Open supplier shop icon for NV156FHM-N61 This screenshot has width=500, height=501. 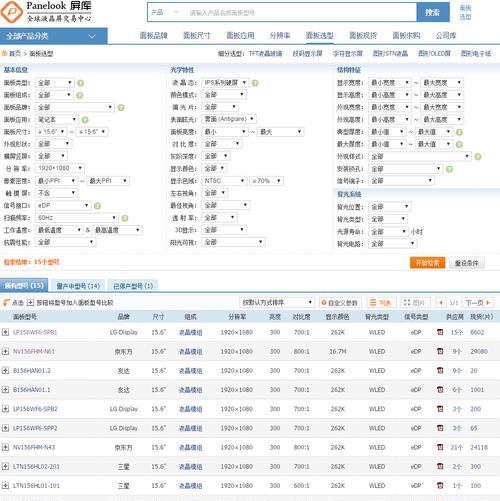(440, 351)
